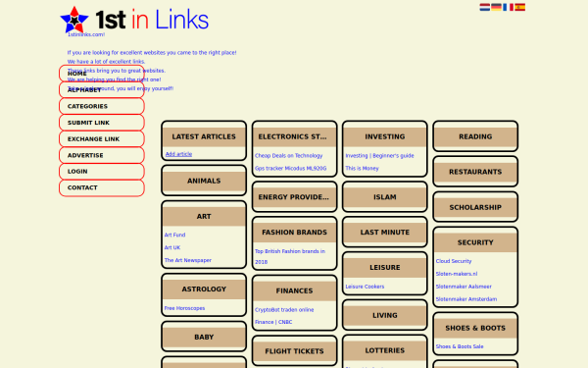Open the Living category

pyautogui.click(x=385, y=315)
